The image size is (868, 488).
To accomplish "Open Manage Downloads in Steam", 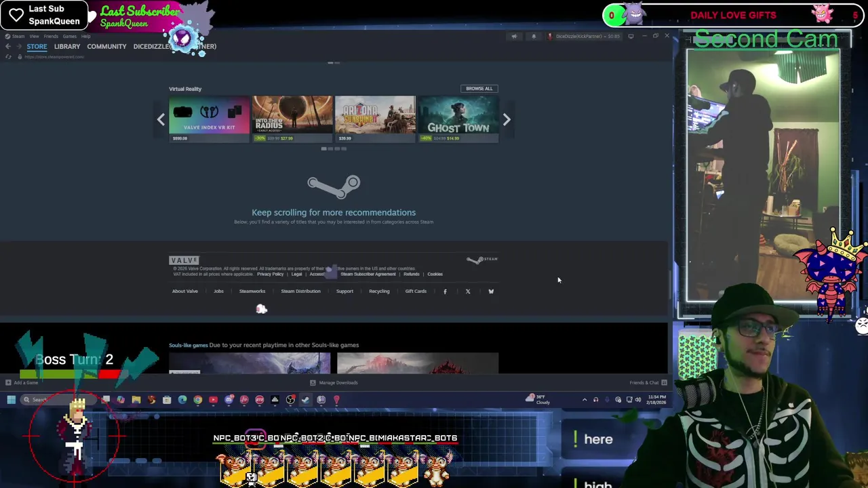I will pyautogui.click(x=334, y=382).
